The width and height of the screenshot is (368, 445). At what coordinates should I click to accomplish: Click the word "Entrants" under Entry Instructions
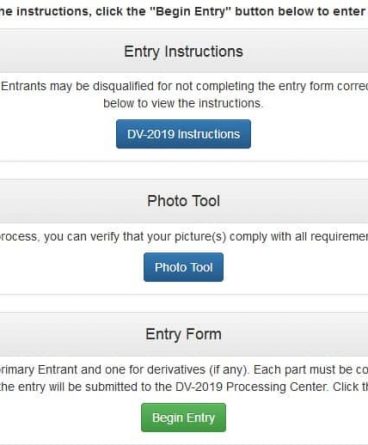[x=24, y=86]
